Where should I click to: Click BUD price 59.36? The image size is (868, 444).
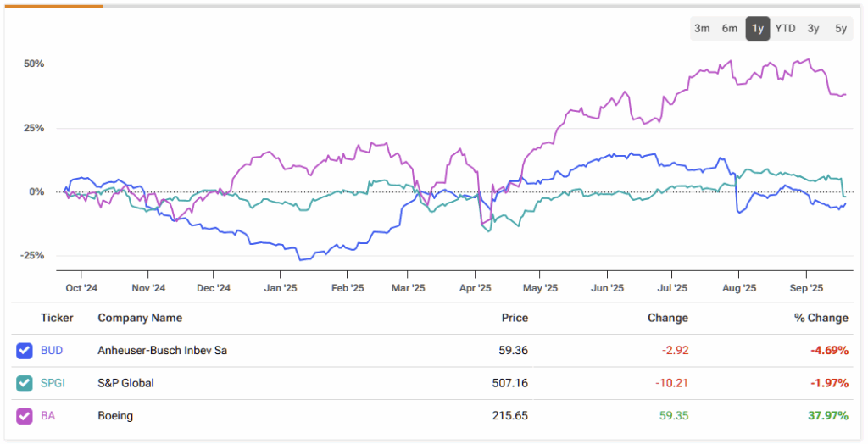[513, 351]
